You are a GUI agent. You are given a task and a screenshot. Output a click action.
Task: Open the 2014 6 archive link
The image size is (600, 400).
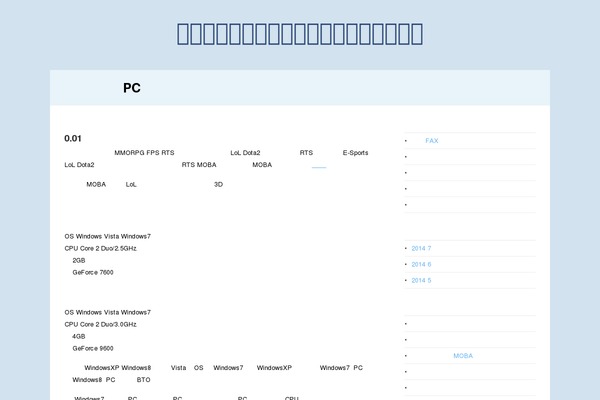(421, 264)
